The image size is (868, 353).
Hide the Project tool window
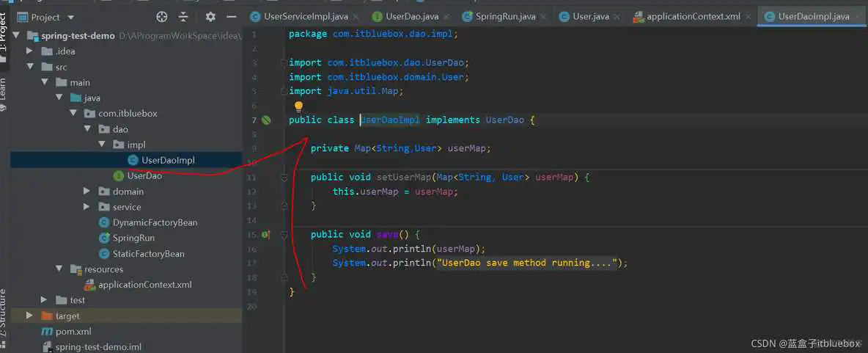pos(232,16)
